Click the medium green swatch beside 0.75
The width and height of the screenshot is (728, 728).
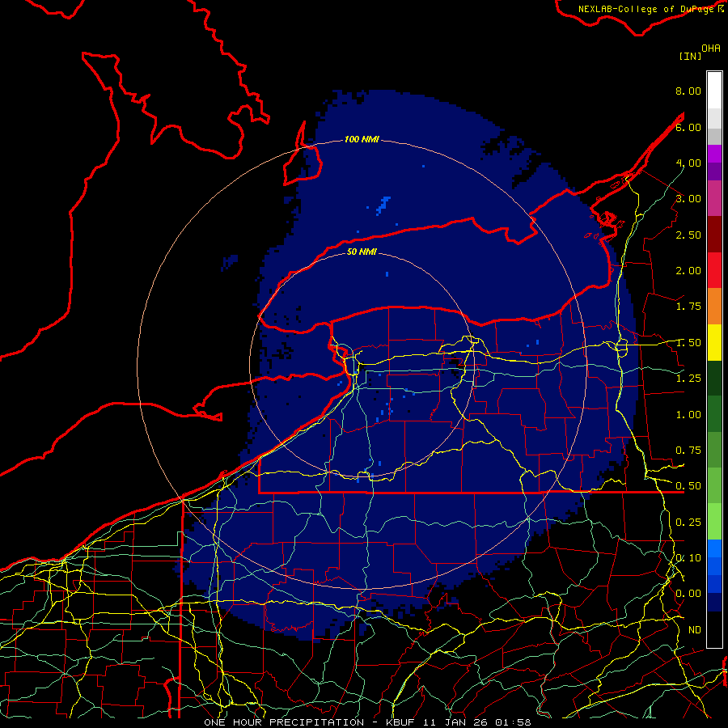click(714, 450)
